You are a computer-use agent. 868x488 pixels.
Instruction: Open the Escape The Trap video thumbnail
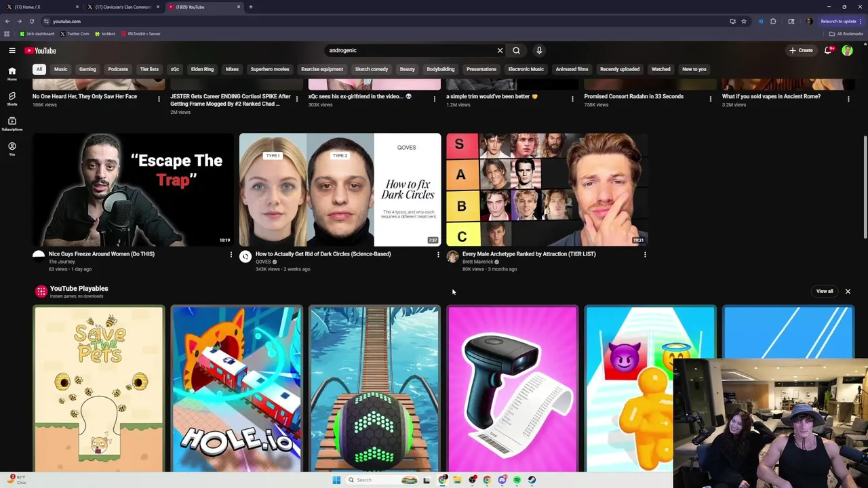pyautogui.click(x=133, y=190)
